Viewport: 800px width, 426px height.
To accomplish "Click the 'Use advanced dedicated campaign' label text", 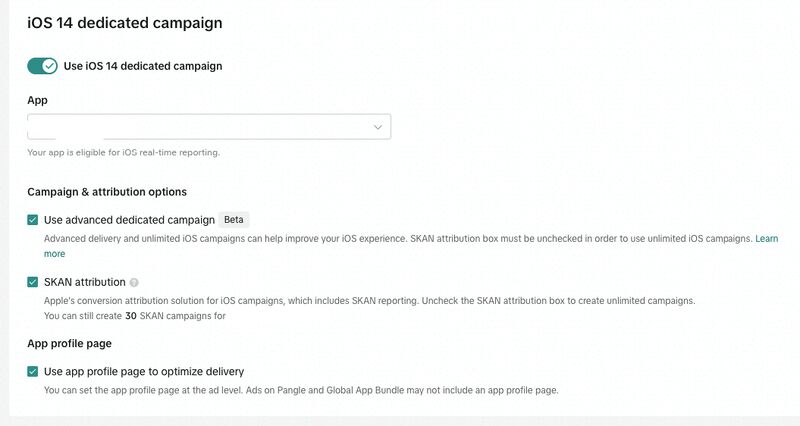I will (129, 220).
